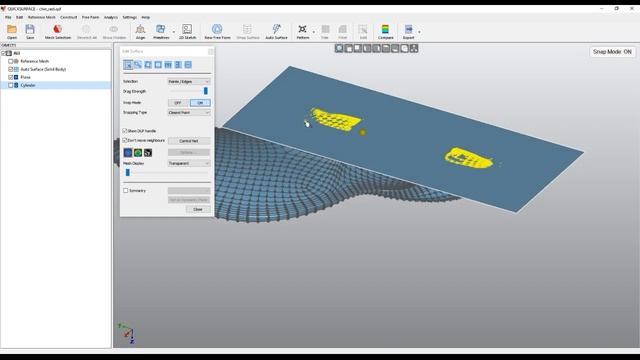Activate the Mesh Selection tool

pos(58,31)
